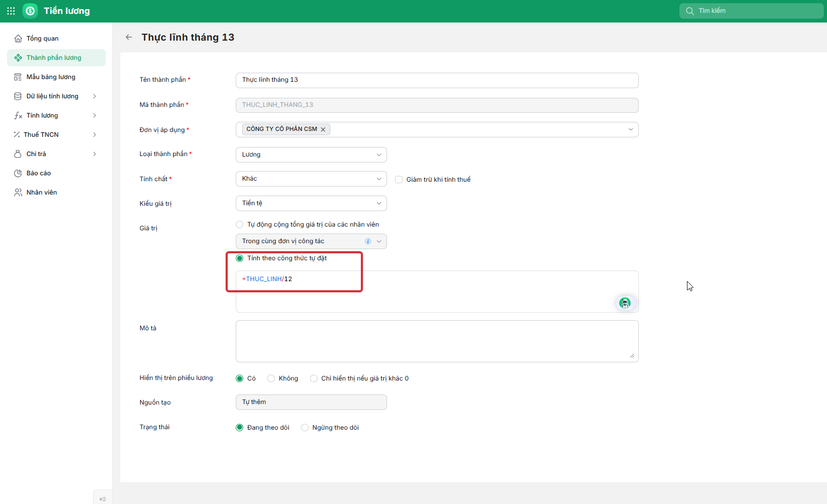Click the Tính lương fx icon
Screen dimensions: 827x504
pyautogui.click(x=18, y=115)
